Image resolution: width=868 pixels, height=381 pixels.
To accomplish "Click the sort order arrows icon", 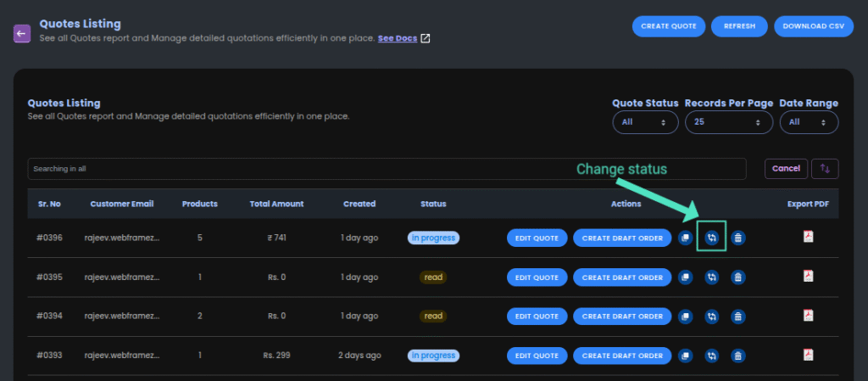I will click(x=825, y=169).
